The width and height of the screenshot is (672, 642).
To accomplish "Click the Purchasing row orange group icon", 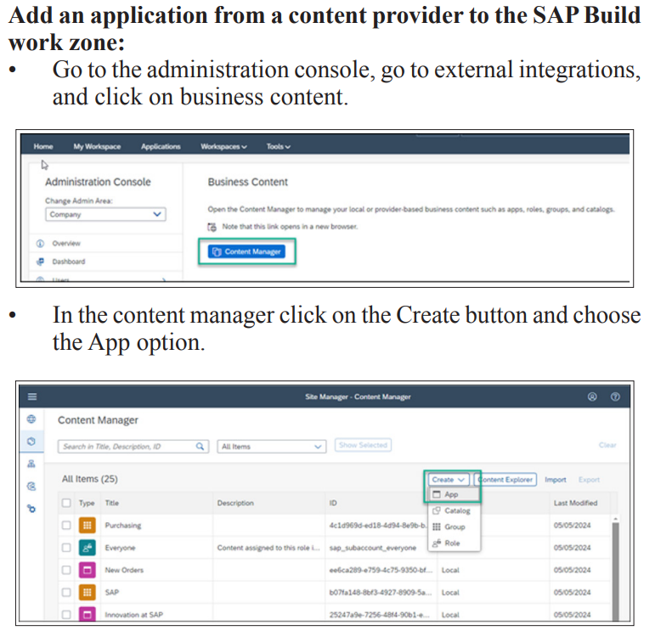I will [x=87, y=525].
